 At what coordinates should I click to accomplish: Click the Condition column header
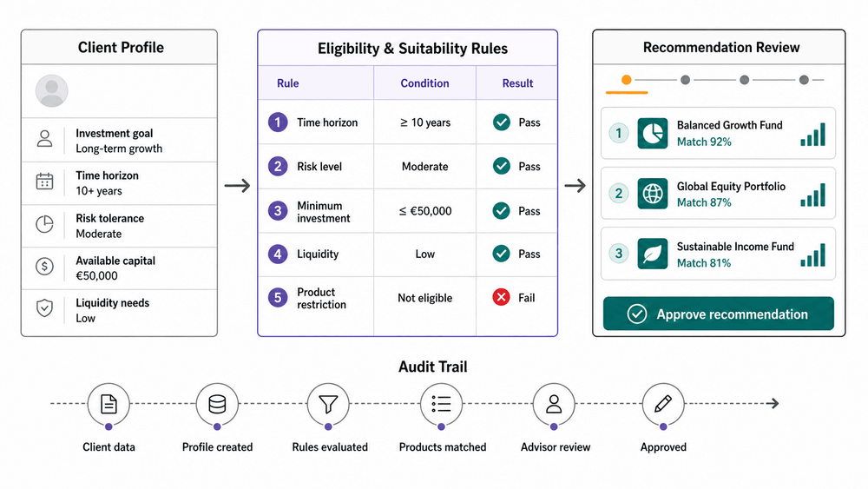[x=424, y=83]
